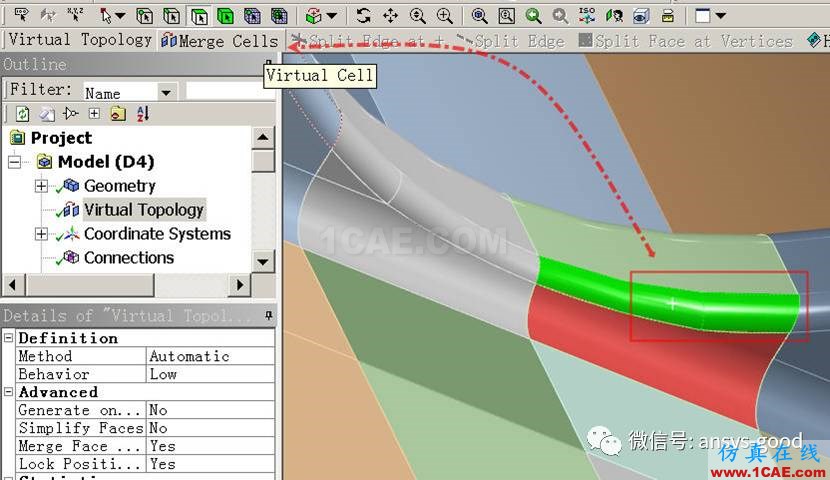This screenshot has width=830, height=480.
Task: Click the Merge Cells button
Action: [x=220, y=41]
